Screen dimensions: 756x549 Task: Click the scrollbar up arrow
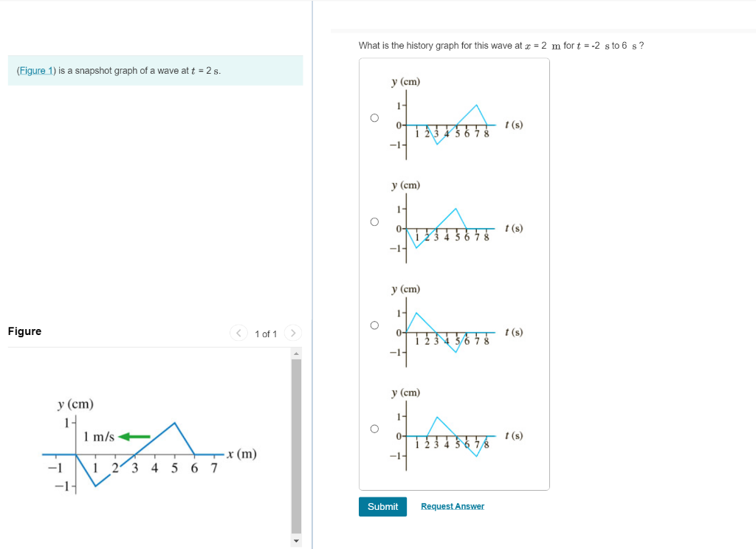[296, 352]
